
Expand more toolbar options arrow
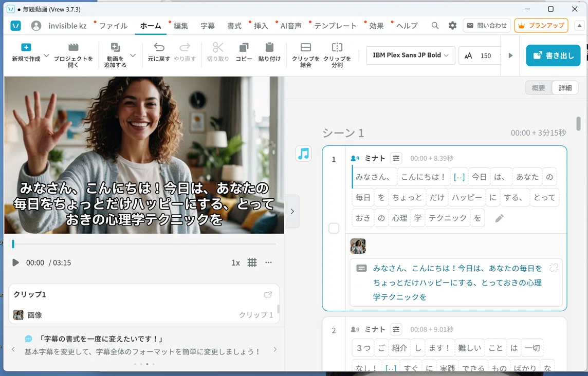[510, 55]
